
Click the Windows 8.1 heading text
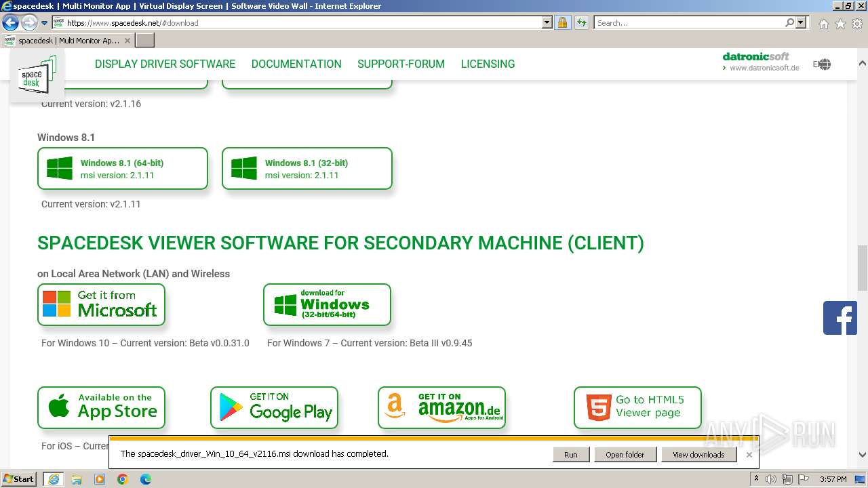pos(66,138)
